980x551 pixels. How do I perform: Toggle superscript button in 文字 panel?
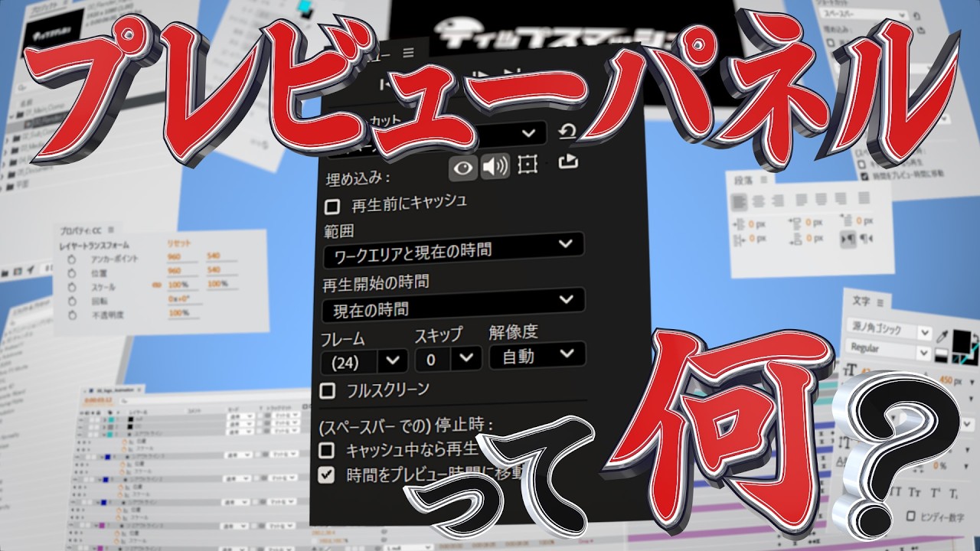(935, 491)
